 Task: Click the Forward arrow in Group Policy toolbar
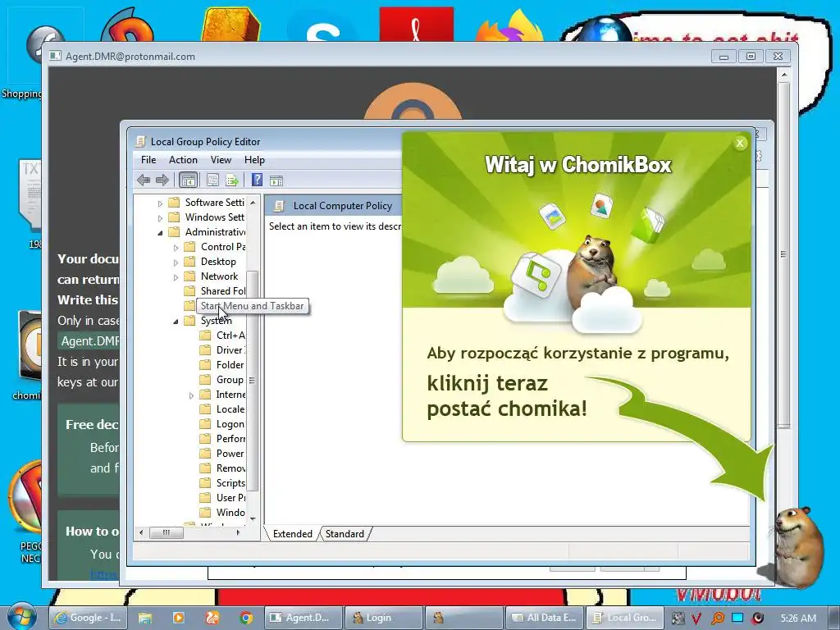pyautogui.click(x=162, y=180)
